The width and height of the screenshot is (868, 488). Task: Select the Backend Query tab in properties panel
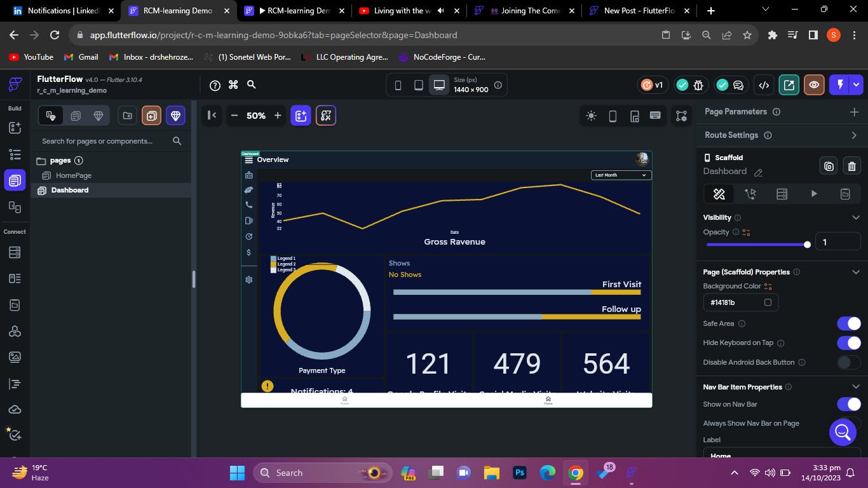click(782, 194)
